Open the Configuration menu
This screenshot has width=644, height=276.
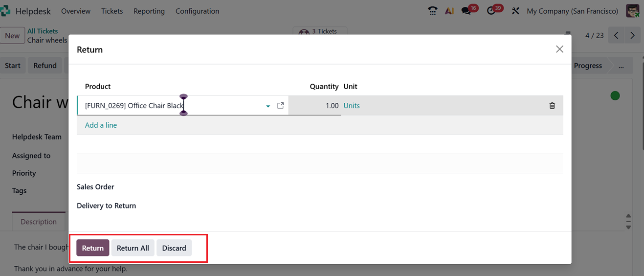(x=197, y=11)
